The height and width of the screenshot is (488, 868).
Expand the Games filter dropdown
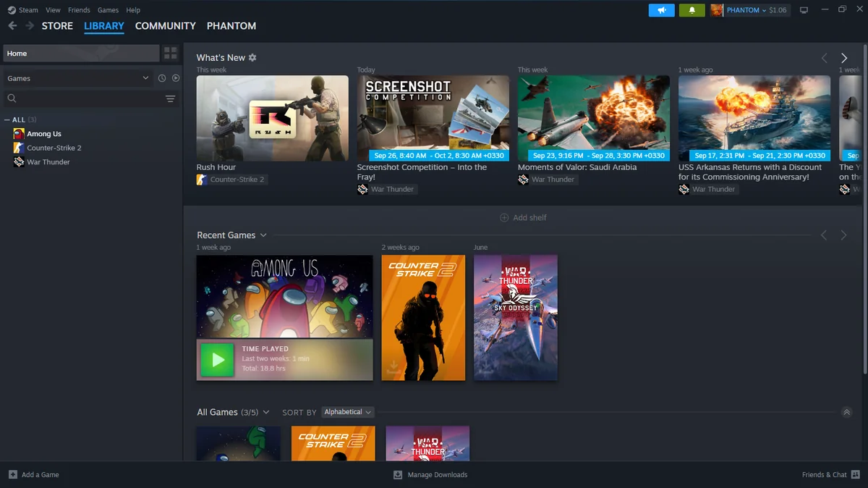click(77, 78)
